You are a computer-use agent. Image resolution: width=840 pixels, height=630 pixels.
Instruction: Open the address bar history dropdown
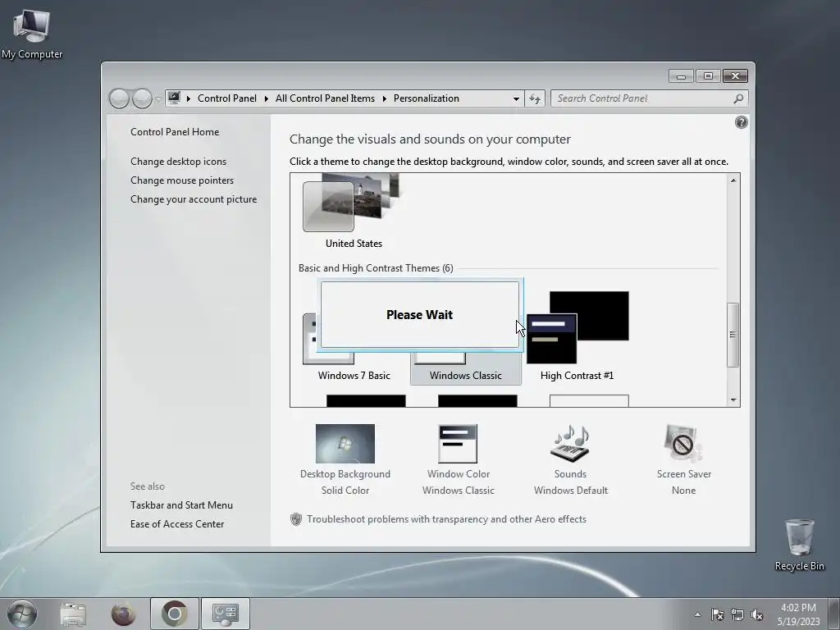click(x=516, y=98)
